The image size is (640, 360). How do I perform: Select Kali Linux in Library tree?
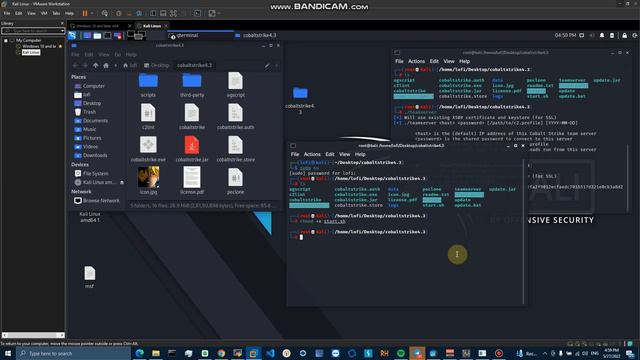(x=31, y=52)
